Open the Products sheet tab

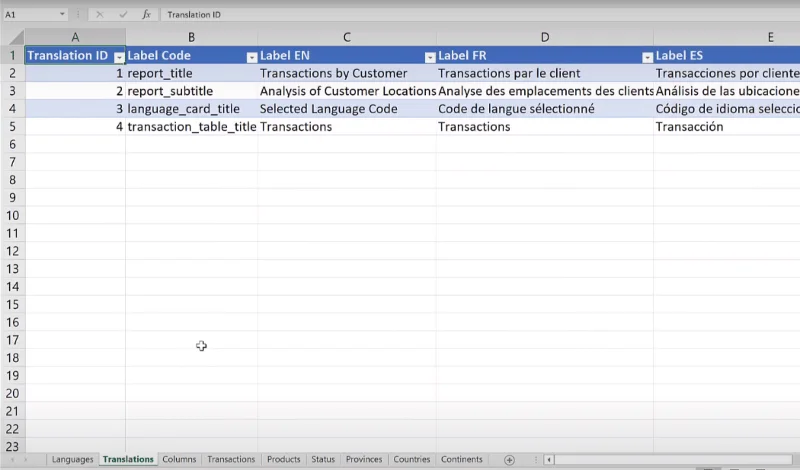(x=284, y=459)
